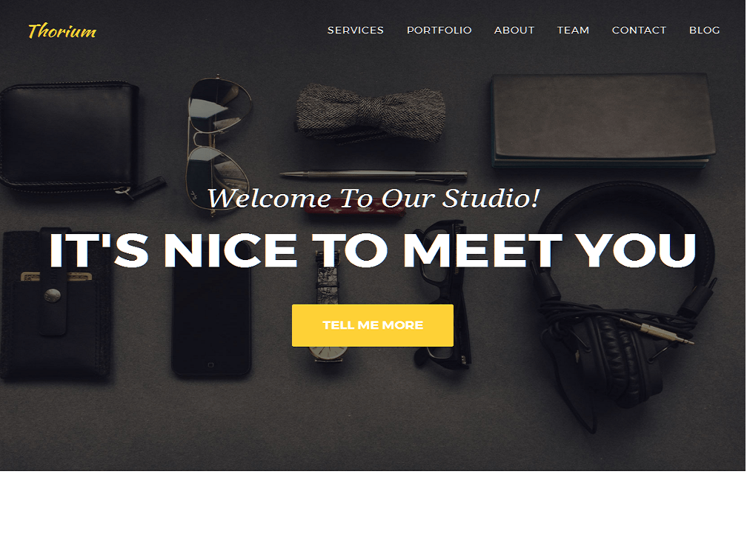The image size is (747, 560).
Task: Click the dark notebook in the hero photo
Action: tap(603, 120)
